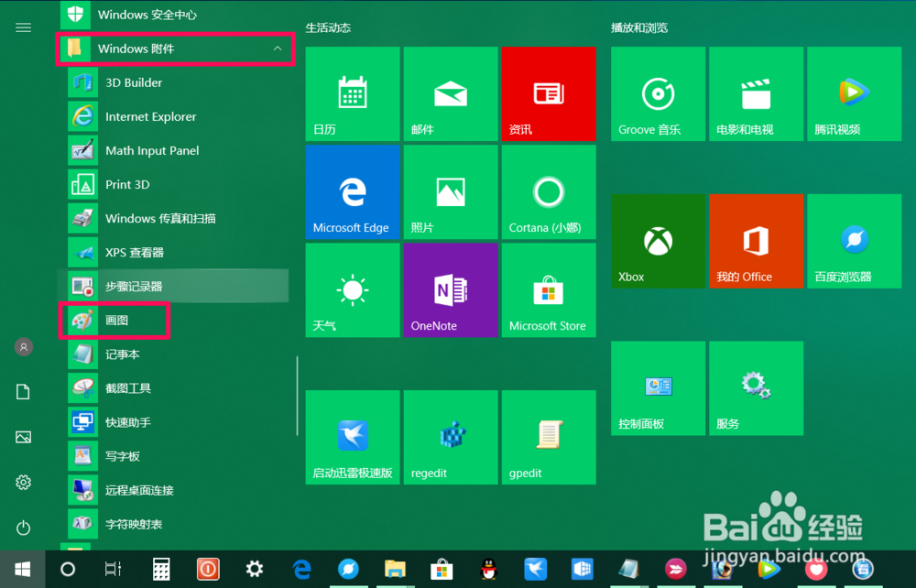This screenshot has width=916, height=588.
Task: Launch Internet Explorer from the list
Action: point(175,117)
